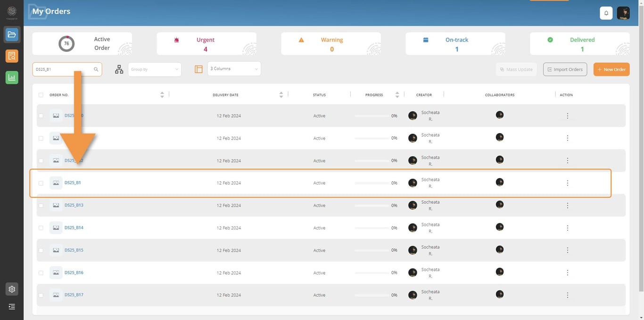
Task: Open order link DS25_B13
Action: (x=74, y=205)
